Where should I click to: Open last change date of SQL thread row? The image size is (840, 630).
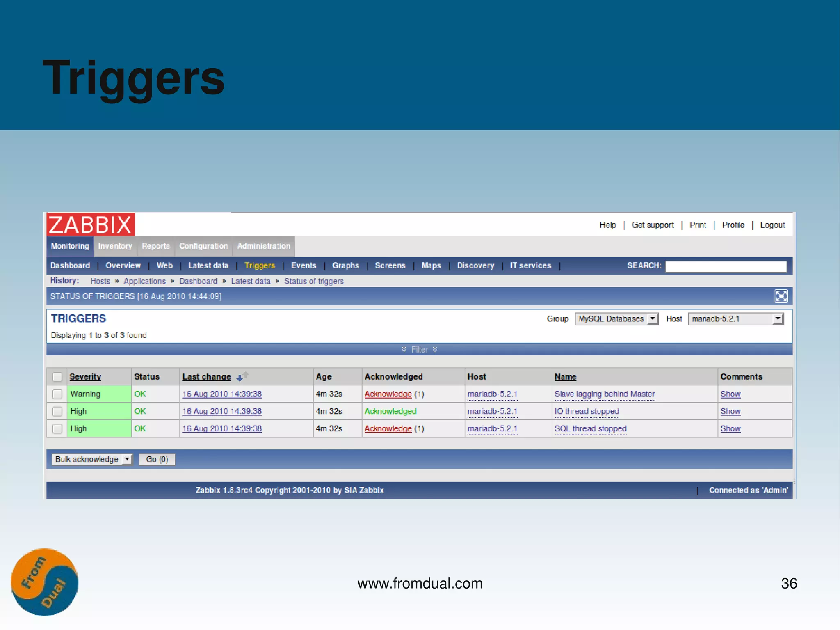pyautogui.click(x=222, y=428)
